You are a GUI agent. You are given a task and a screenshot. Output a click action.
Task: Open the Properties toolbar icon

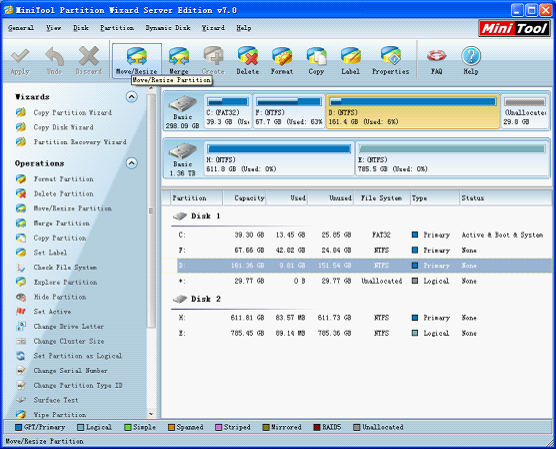point(390,60)
